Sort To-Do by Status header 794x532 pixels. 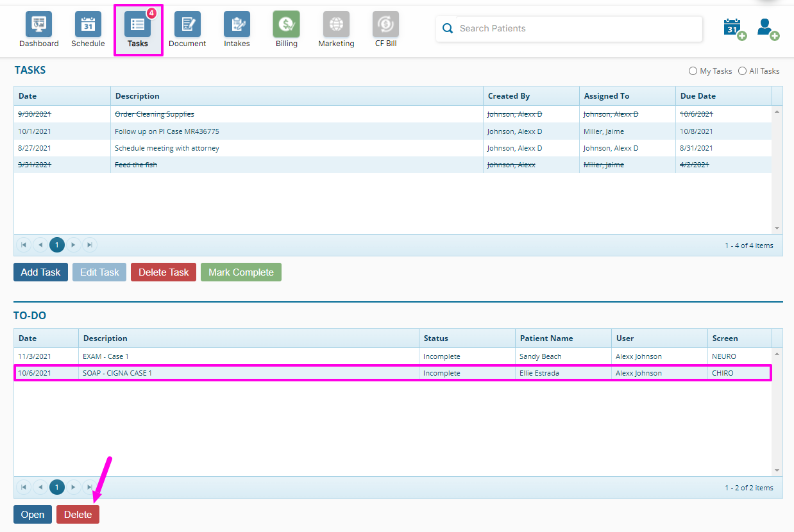tap(467, 338)
